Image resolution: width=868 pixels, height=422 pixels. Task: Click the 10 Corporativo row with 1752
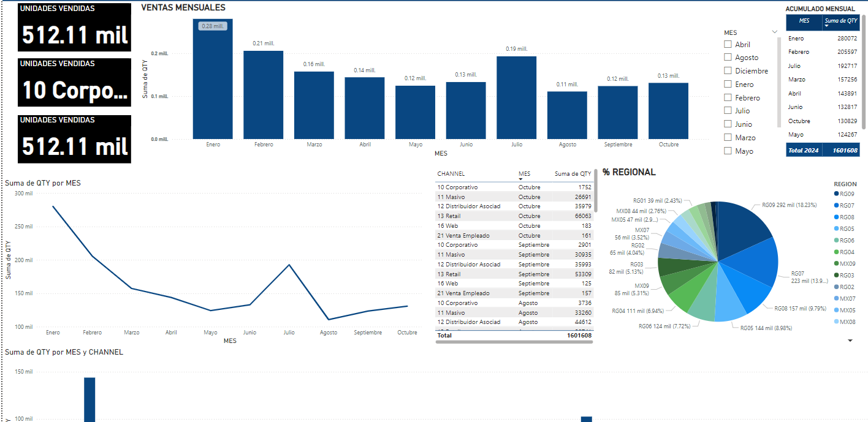pyautogui.click(x=515, y=187)
